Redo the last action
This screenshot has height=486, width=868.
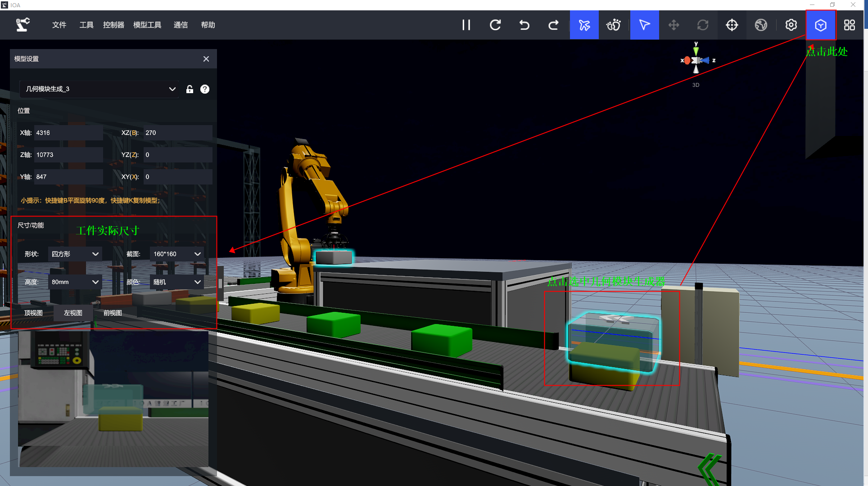[x=553, y=25]
